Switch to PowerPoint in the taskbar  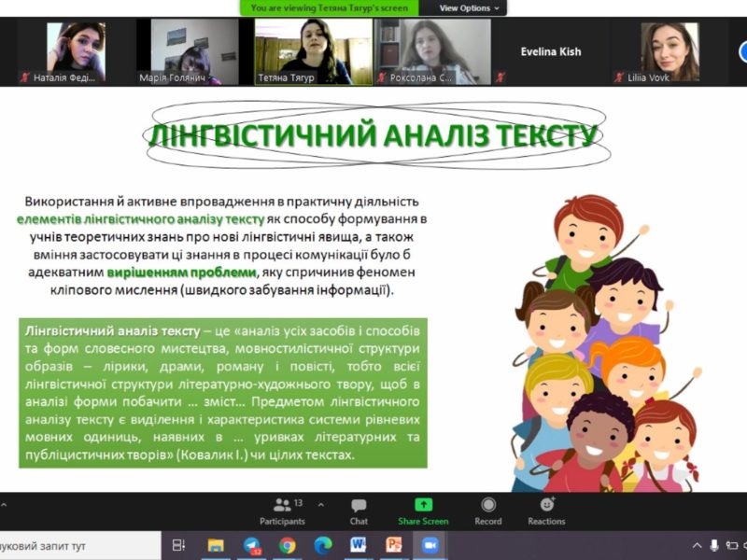(x=393, y=545)
